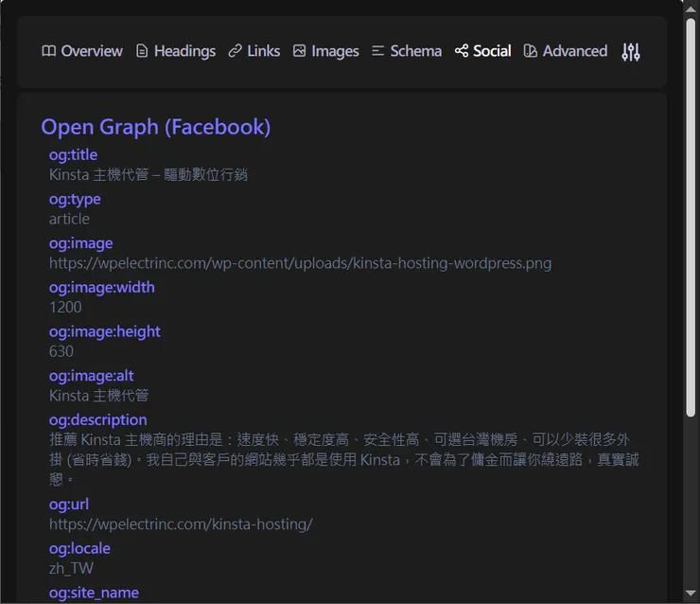The width and height of the screenshot is (700, 604).
Task: Click the og:image URL for kinsta-hosting-wordpress.png
Action: [x=300, y=263]
